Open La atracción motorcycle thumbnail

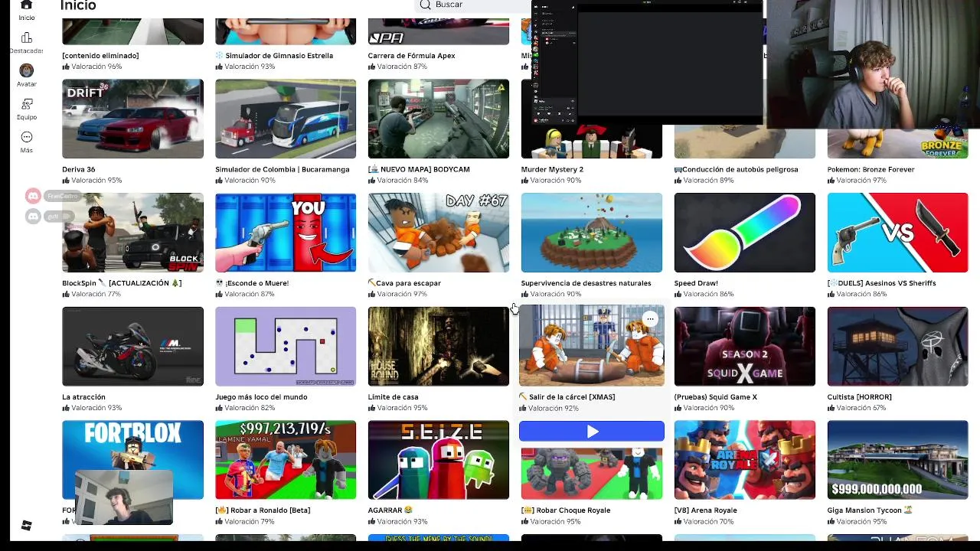[x=132, y=347]
